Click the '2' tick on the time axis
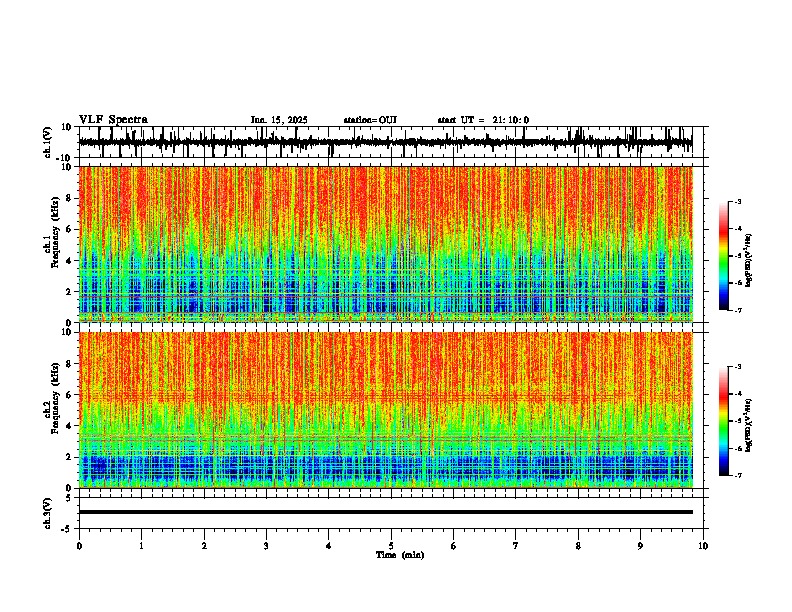This screenshot has height=612, width=792. [204, 546]
